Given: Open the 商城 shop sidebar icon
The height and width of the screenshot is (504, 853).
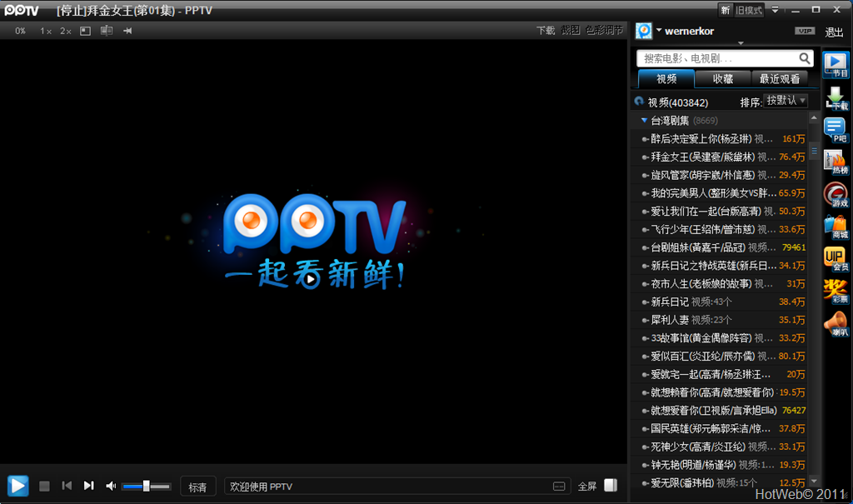Looking at the screenshot, I should click(x=836, y=227).
